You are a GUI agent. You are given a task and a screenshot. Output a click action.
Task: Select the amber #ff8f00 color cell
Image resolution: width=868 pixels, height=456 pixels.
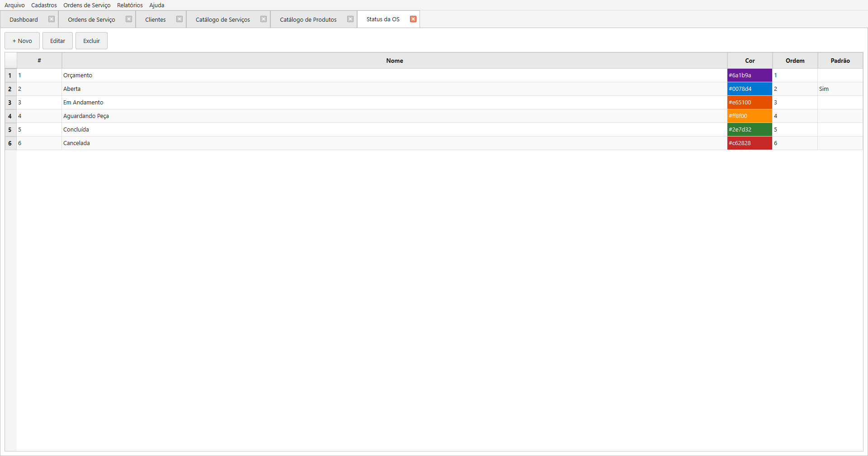(x=750, y=116)
